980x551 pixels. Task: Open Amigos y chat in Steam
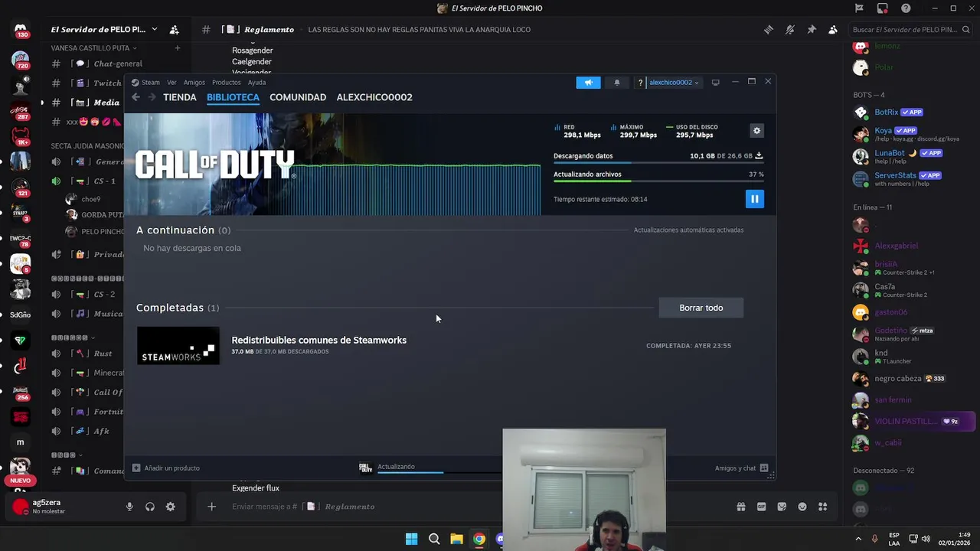coord(741,468)
